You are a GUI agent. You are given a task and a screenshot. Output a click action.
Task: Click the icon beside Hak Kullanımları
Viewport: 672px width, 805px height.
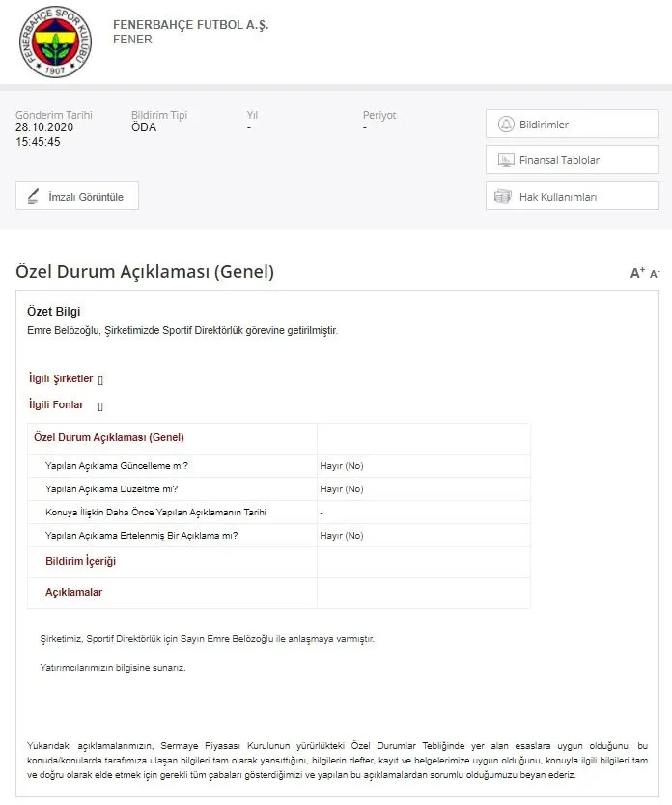(502, 196)
